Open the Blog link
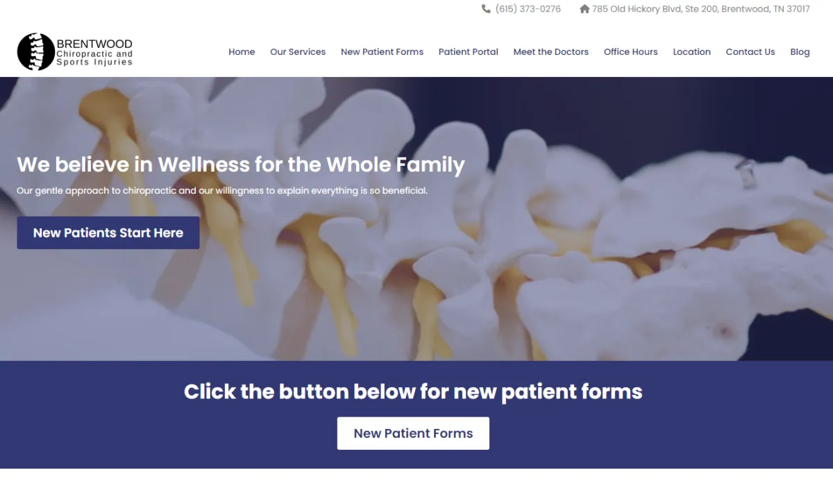The height and width of the screenshot is (504, 833). 800,52
